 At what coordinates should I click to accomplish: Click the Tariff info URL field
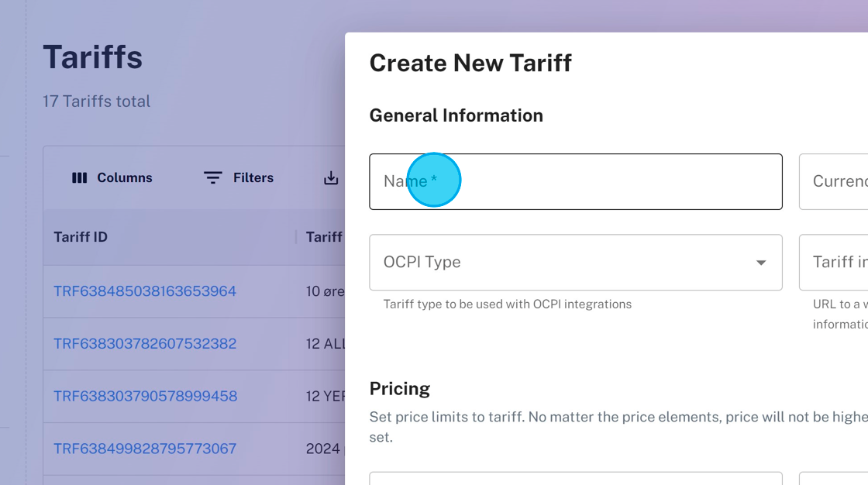834,263
